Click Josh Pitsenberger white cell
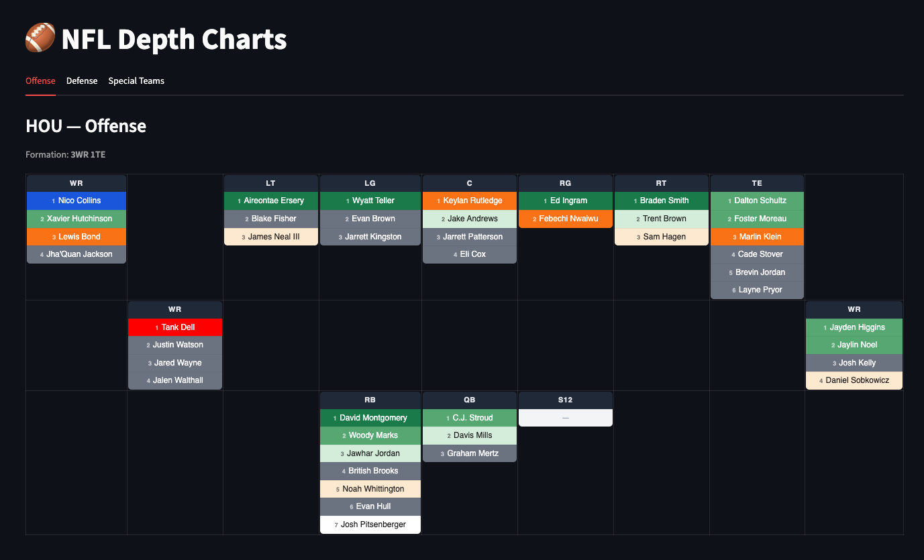924x560 pixels. click(370, 524)
